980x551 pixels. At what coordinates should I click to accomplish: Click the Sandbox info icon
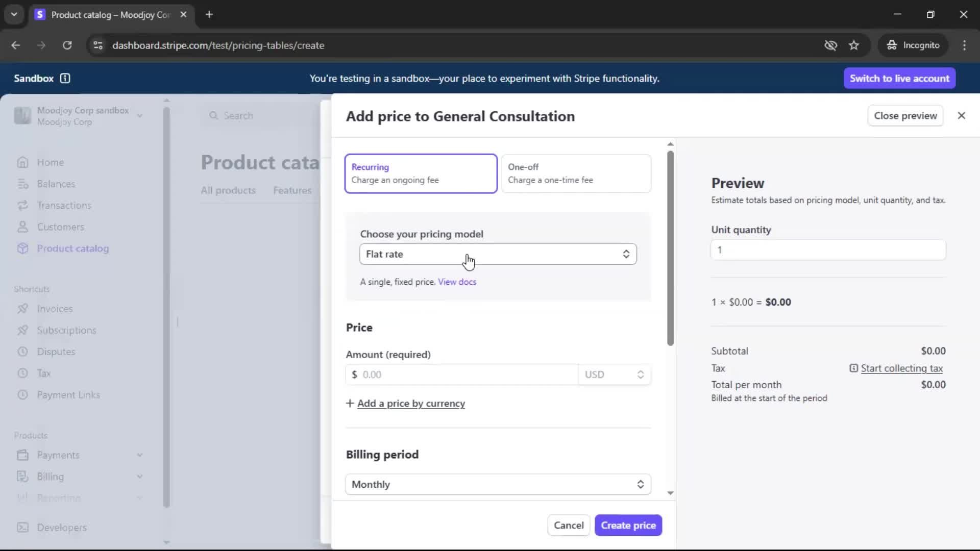[65, 78]
